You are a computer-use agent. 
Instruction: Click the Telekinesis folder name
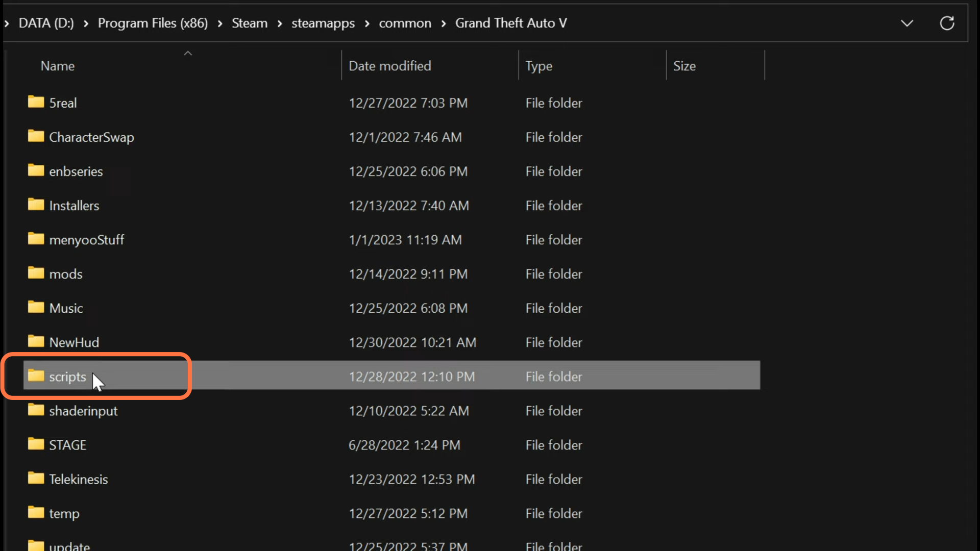click(78, 479)
